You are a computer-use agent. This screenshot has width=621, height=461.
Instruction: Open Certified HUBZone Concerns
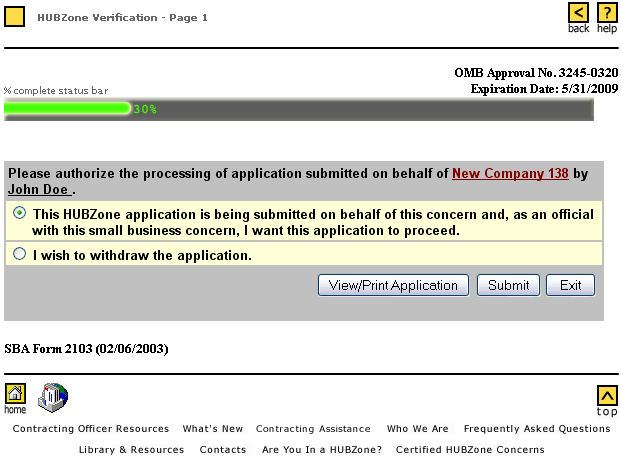(x=470, y=450)
